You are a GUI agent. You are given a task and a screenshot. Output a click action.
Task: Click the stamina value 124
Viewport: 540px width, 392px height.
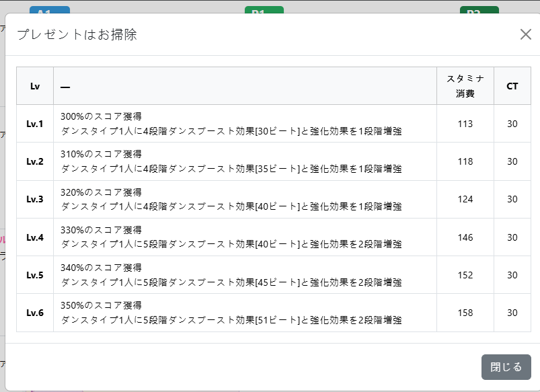point(465,199)
